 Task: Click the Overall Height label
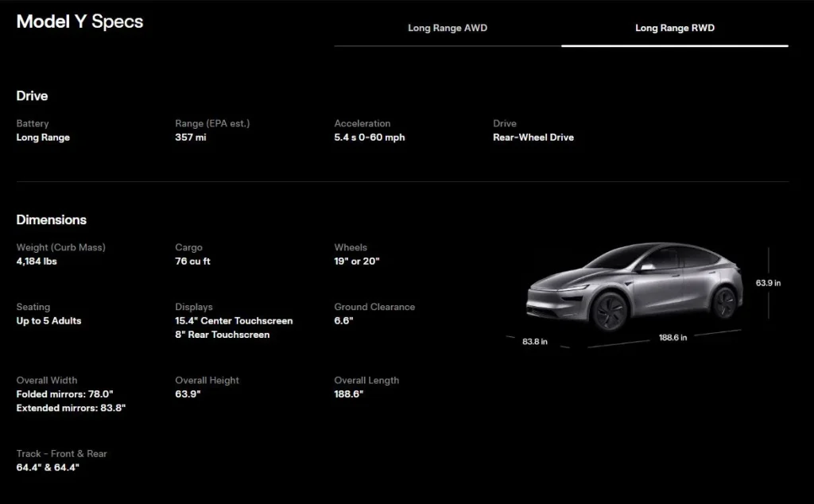click(207, 381)
